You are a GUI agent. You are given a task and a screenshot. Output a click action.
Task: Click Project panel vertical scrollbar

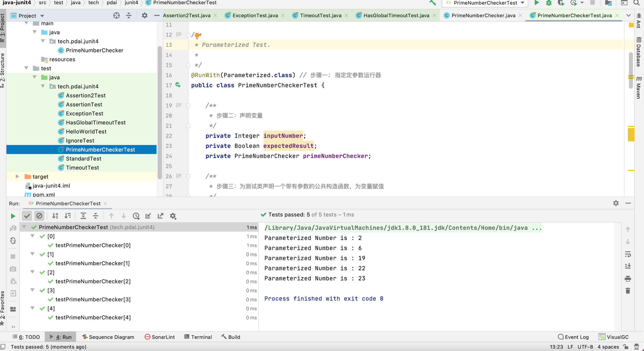click(x=159, y=112)
